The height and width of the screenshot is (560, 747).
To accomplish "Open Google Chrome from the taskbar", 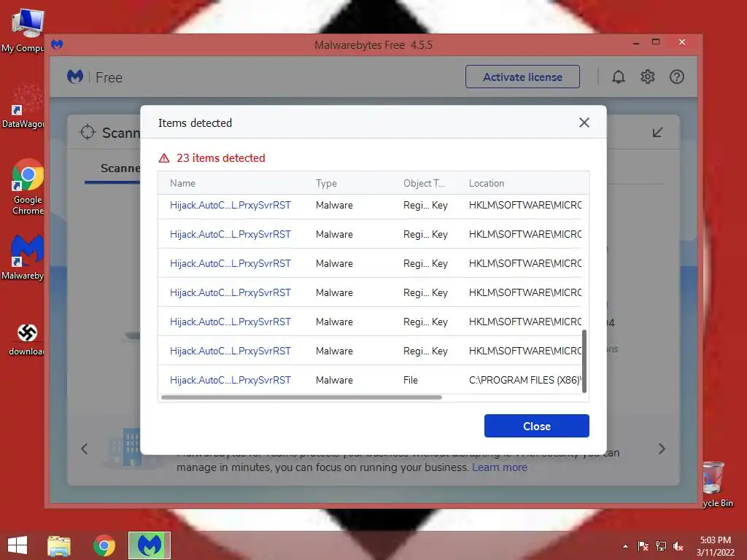I will (x=104, y=545).
